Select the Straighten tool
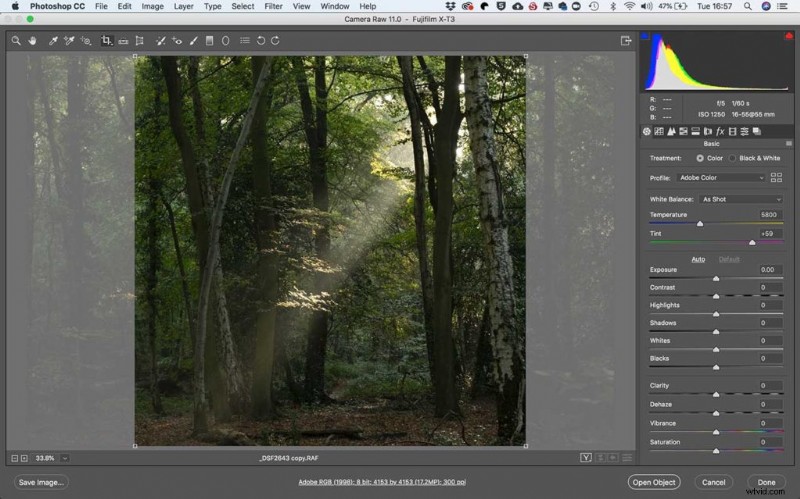The height and width of the screenshot is (499, 800). tap(123, 41)
